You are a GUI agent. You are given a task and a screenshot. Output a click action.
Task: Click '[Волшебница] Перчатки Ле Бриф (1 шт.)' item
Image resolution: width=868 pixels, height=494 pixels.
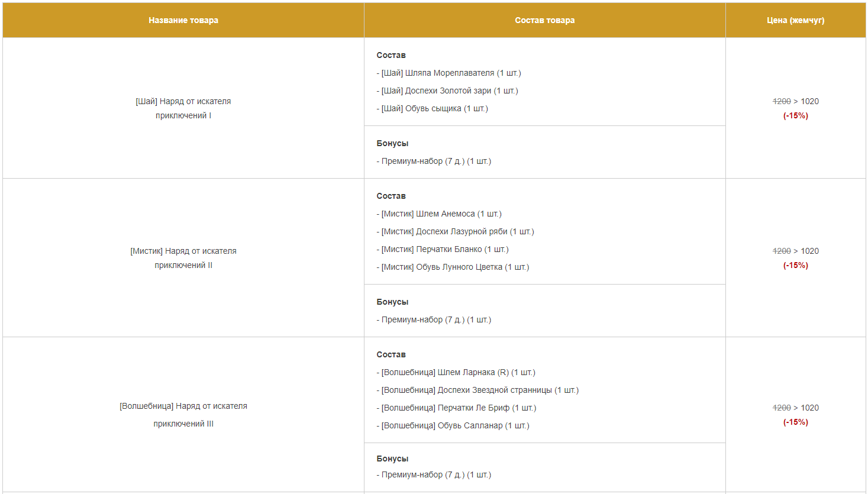tap(457, 408)
